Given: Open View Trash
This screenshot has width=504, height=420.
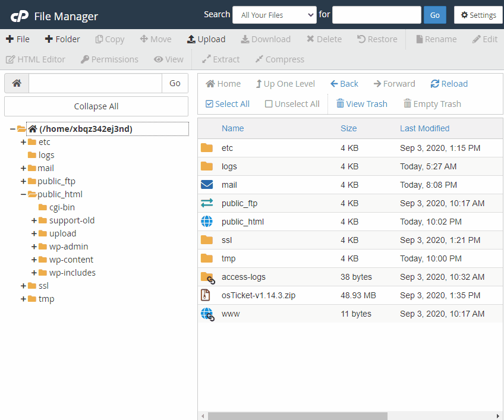Looking at the screenshot, I should coord(361,104).
